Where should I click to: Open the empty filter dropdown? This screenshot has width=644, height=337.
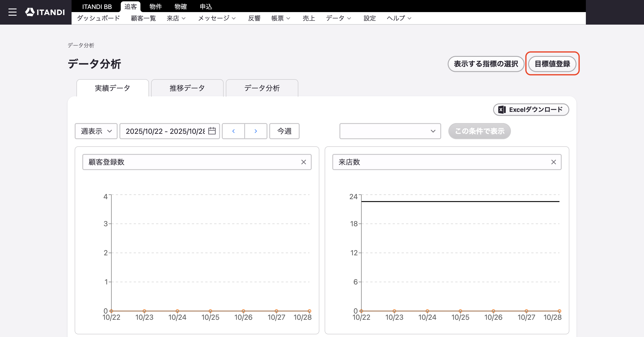click(390, 131)
